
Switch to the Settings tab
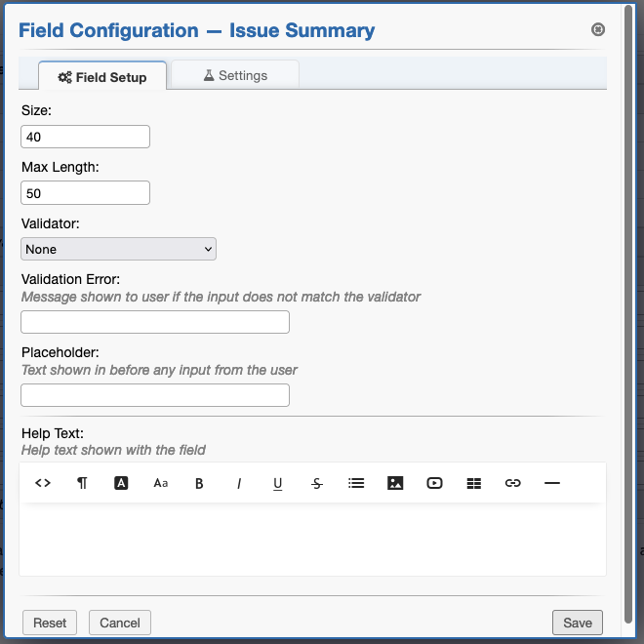coord(235,75)
